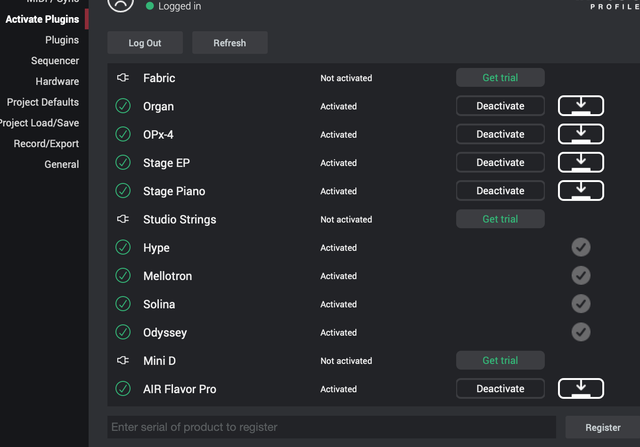Click the green check icon beside Organ

click(123, 106)
